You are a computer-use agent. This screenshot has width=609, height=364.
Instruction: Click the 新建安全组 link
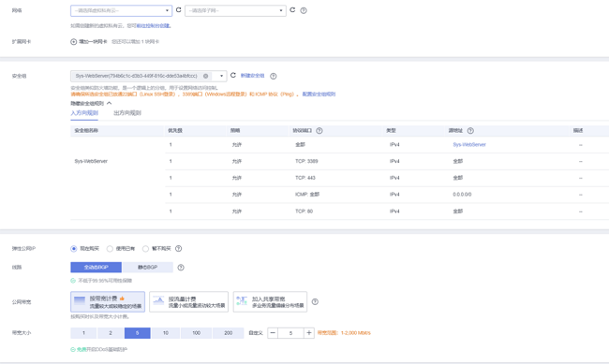point(252,76)
